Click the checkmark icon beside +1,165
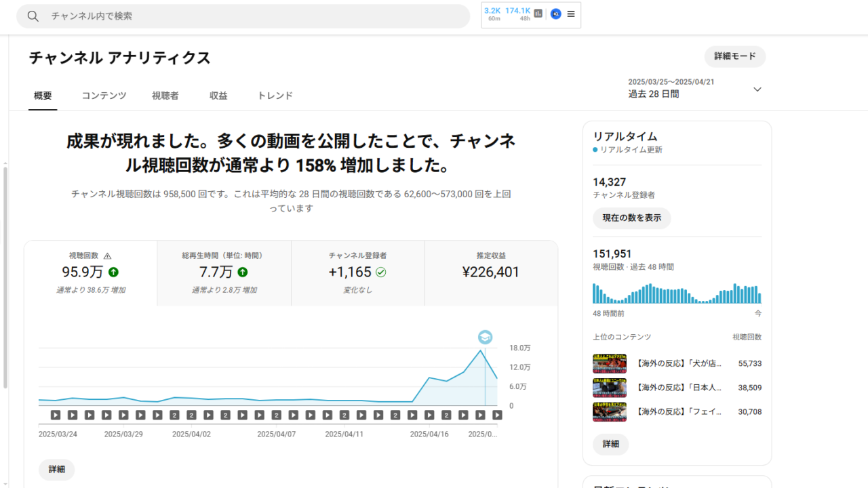The image size is (868, 488). click(381, 272)
